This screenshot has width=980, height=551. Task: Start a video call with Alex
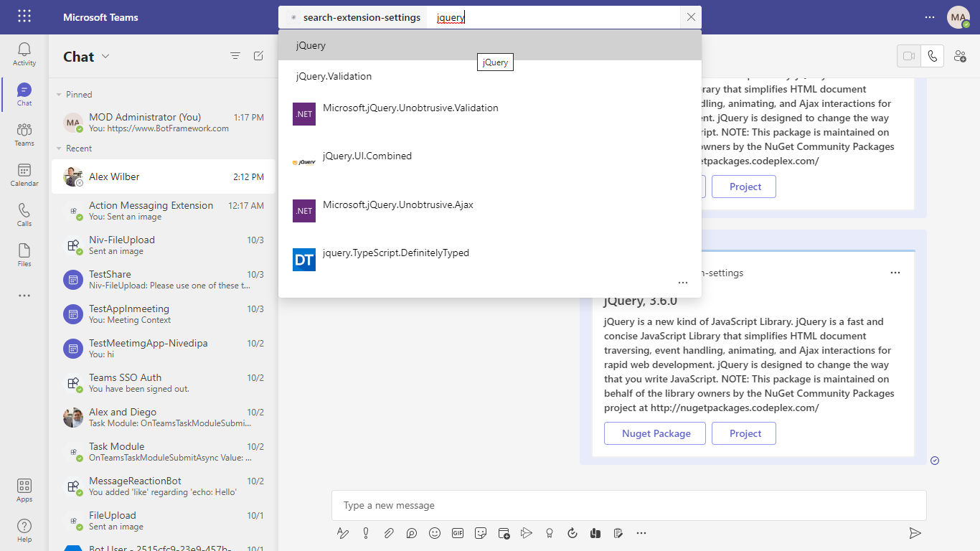[909, 56]
